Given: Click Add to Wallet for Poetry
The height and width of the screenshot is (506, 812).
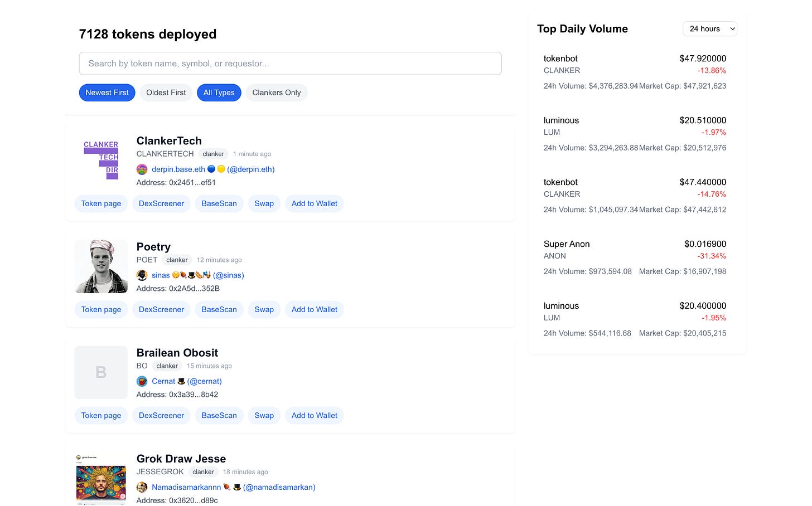Looking at the screenshot, I should 315,309.
